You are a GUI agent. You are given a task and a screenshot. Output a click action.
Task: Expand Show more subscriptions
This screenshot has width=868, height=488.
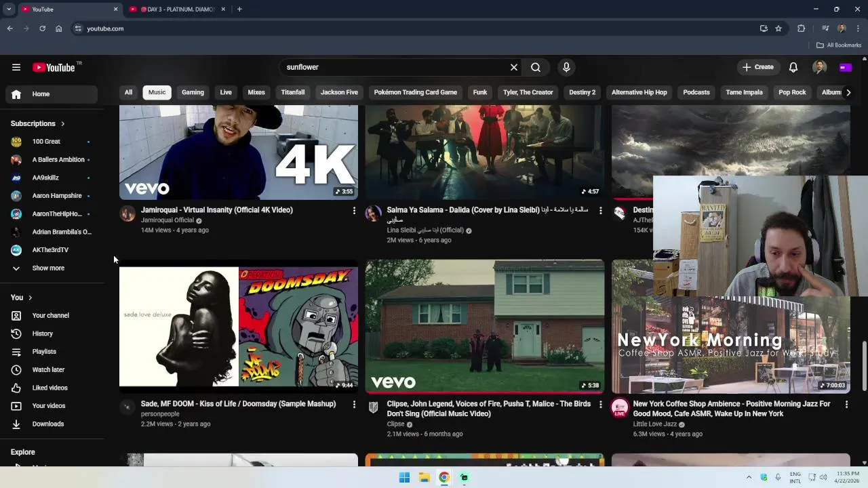click(52, 268)
